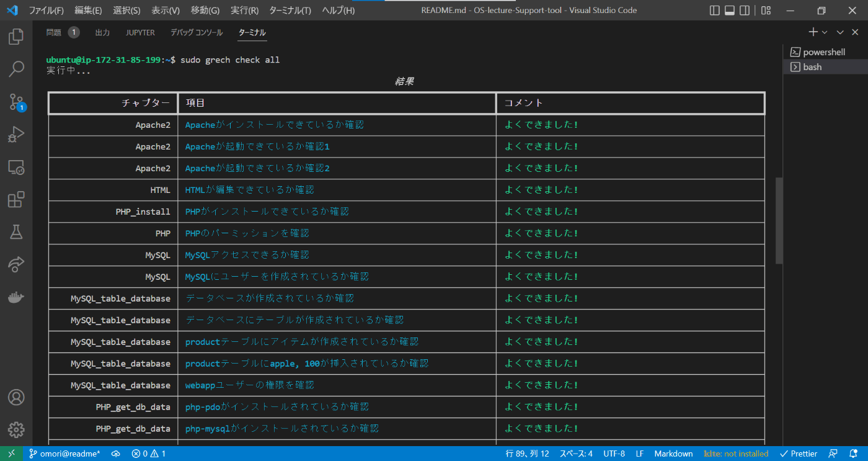Click the 項目 column header
The image size is (868, 461).
click(195, 103)
